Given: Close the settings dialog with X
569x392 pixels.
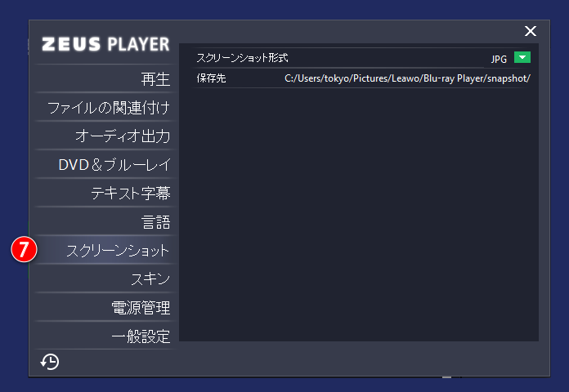Looking at the screenshot, I should tap(531, 31).
